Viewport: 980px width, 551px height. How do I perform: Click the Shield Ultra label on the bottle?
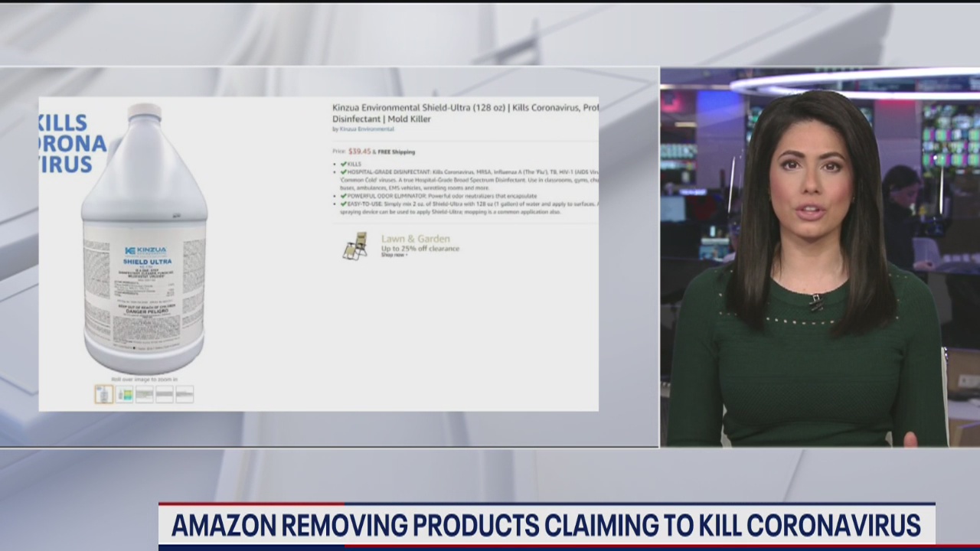tap(148, 261)
